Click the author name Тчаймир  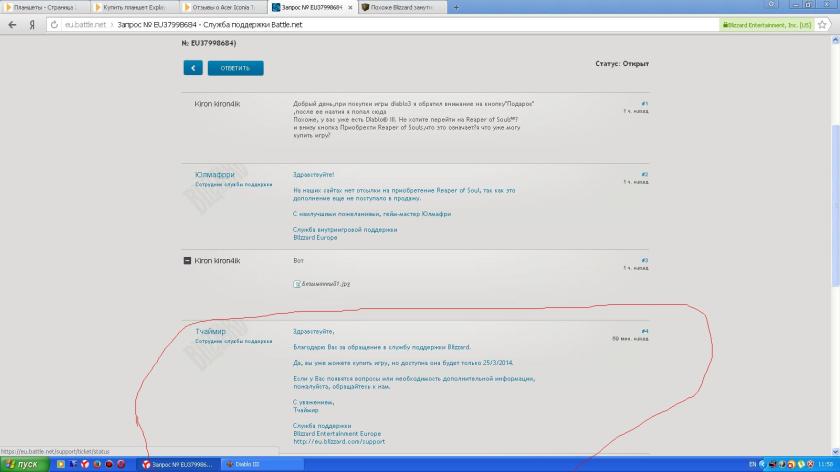coord(211,332)
